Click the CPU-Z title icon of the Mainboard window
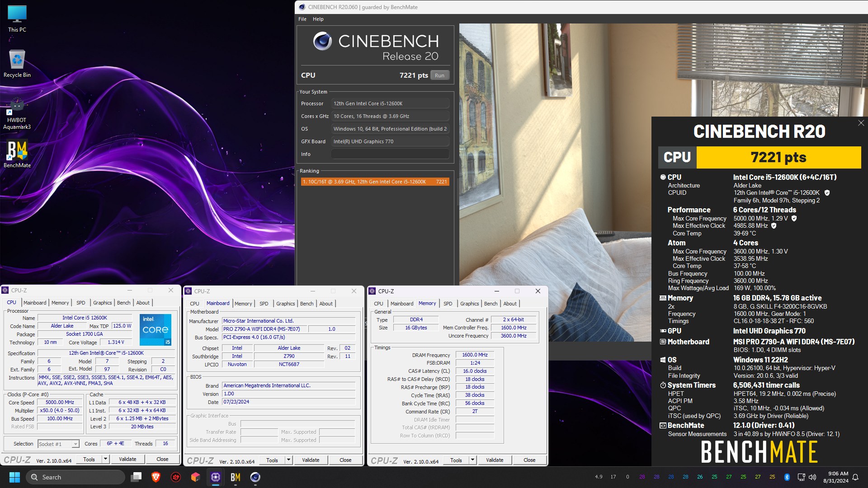Viewport: 868px width, 488px height. pyautogui.click(x=189, y=291)
